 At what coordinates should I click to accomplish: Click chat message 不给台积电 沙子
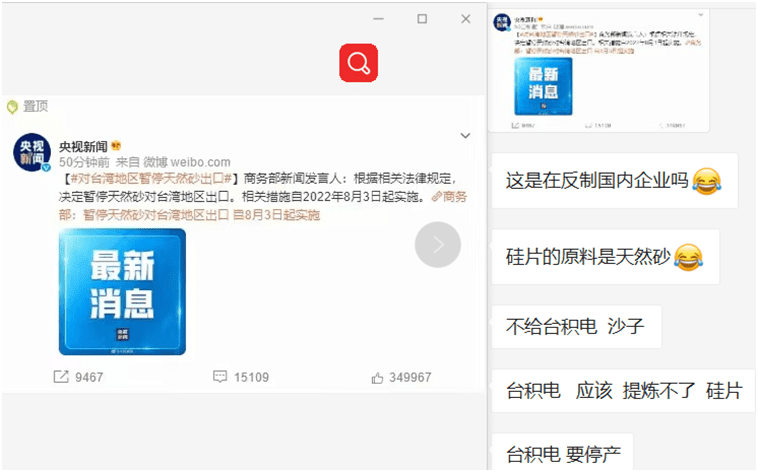[x=576, y=326]
